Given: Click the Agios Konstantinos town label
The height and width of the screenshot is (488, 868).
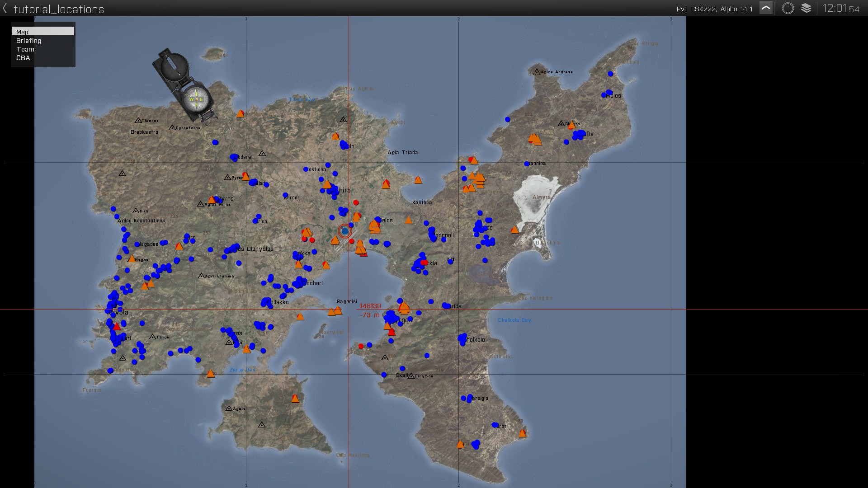Looking at the screenshot, I should 141,221.
